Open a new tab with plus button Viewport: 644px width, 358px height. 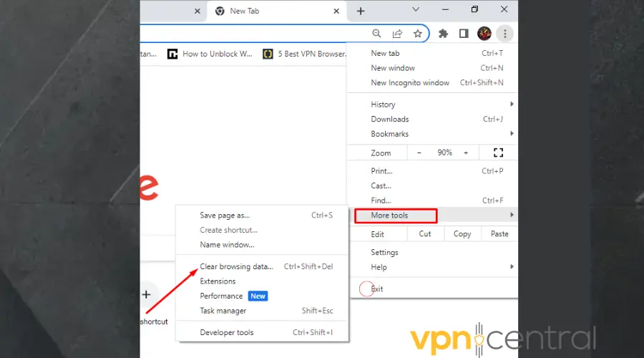(x=361, y=11)
